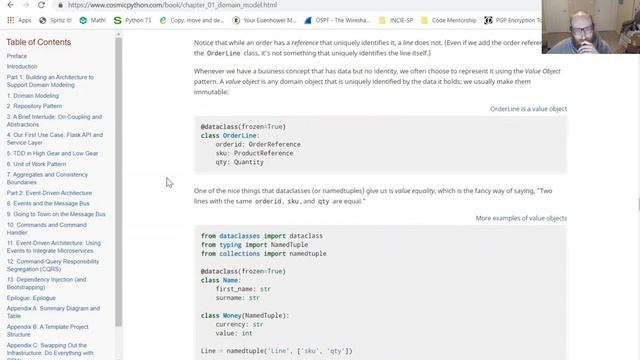
Task: Click 'class Money(NamedTuple):' code line
Action: click(x=244, y=316)
